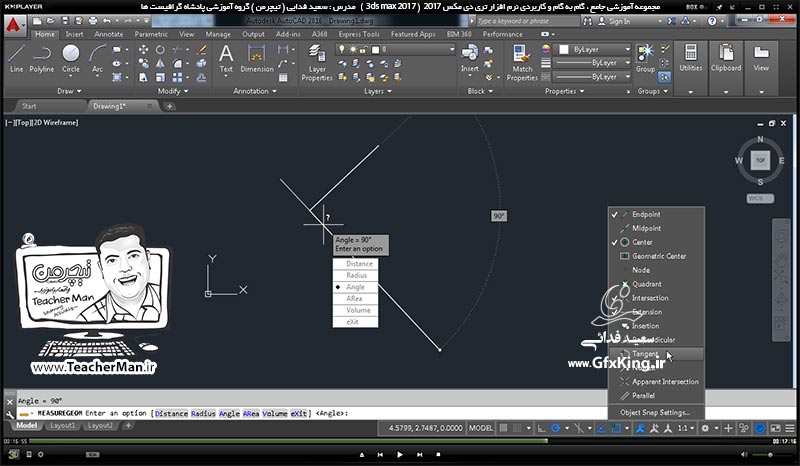Click the Move tool in Modify panel
Viewport: 800px width, 466px height.
143,50
